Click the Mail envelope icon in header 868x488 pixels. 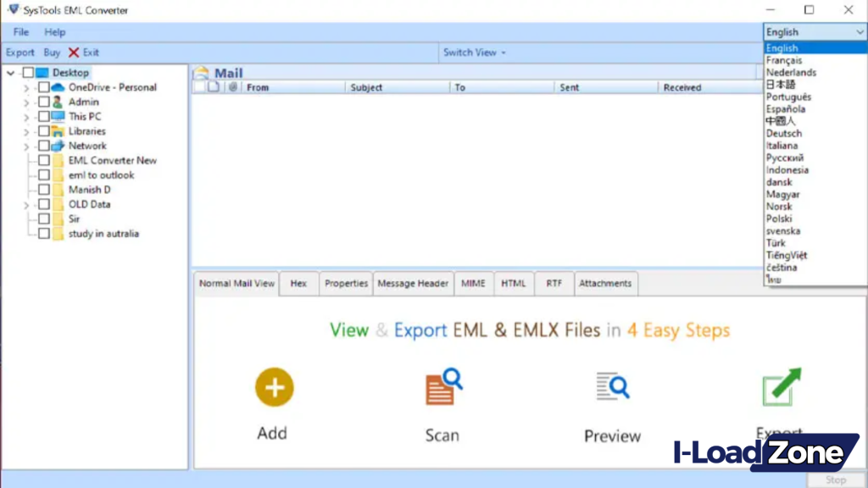202,73
